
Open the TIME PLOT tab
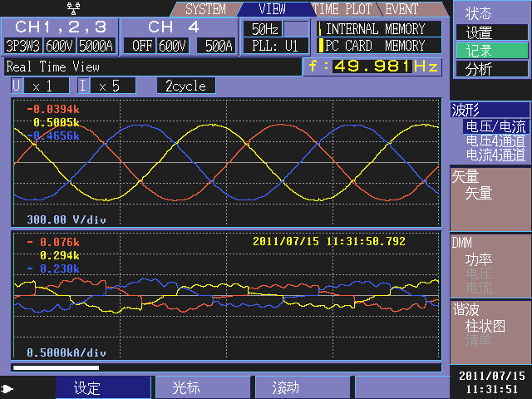point(342,9)
